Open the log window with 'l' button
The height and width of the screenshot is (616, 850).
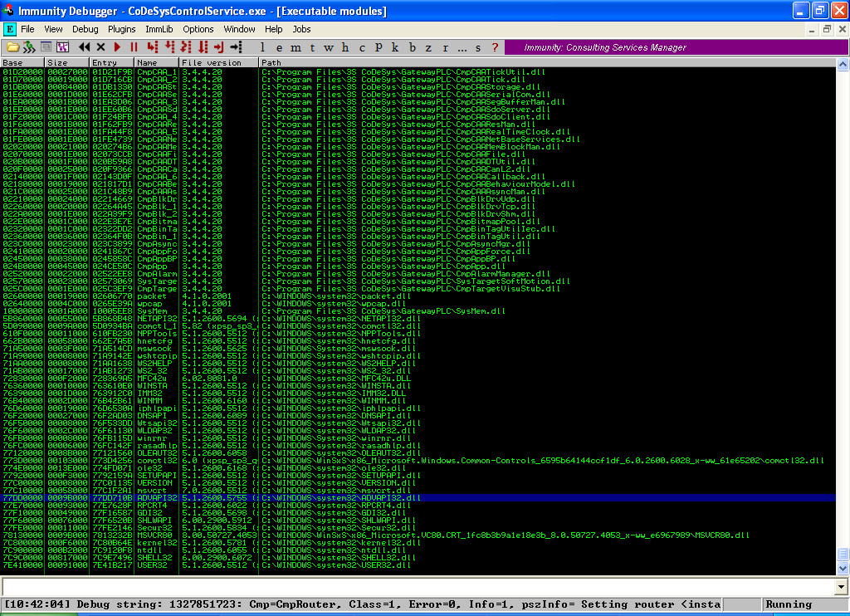click(262, 47)
